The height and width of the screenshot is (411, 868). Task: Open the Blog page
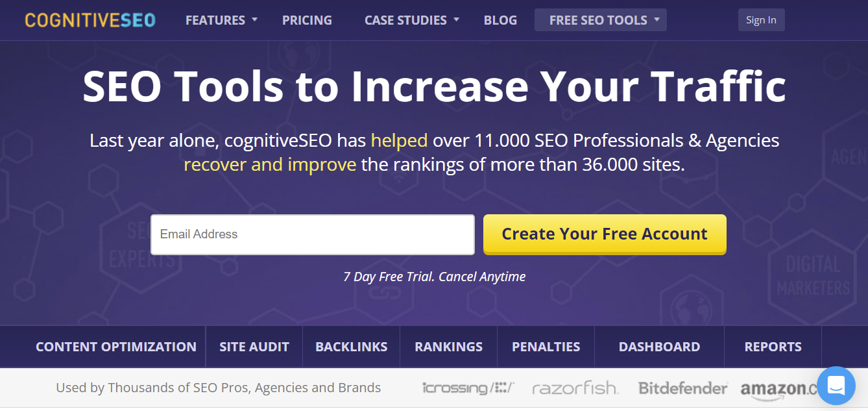pos(500,19)
